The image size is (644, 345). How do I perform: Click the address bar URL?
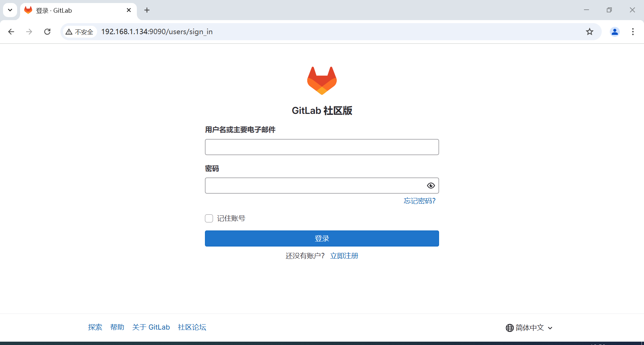[x=157, y=31]
